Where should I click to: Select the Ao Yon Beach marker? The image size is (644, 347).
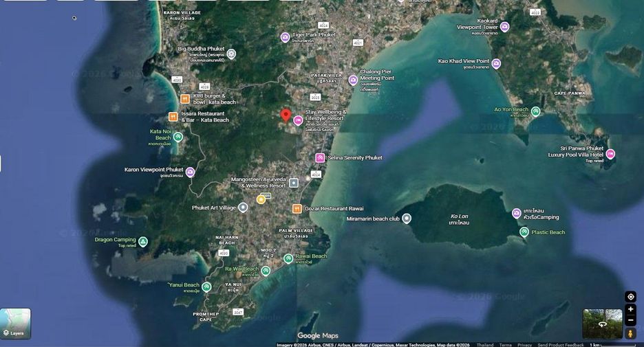pos(535,111)
